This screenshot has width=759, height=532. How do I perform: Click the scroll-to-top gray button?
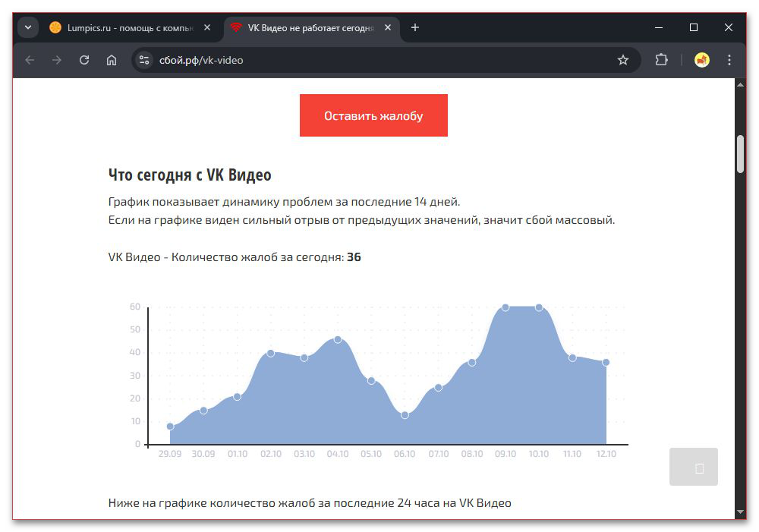[x=694, y=467]
